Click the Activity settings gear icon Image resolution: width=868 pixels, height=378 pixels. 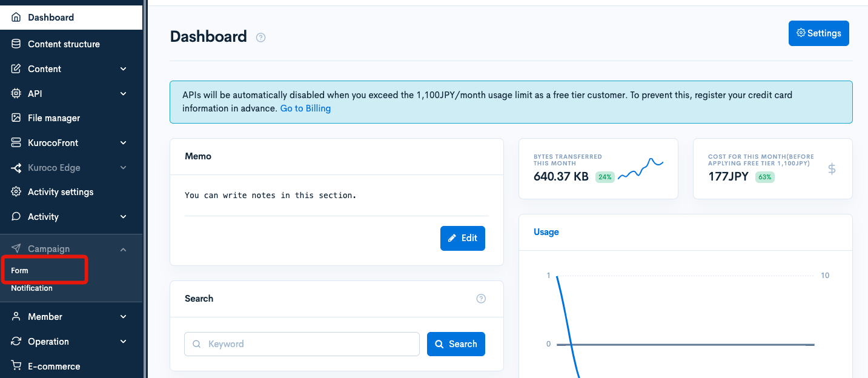[x=15, y=191]
